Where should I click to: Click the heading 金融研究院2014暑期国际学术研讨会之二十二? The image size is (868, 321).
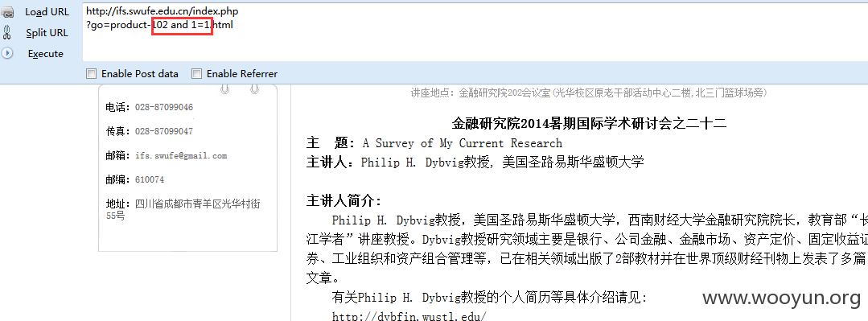[x=589, y=123]
